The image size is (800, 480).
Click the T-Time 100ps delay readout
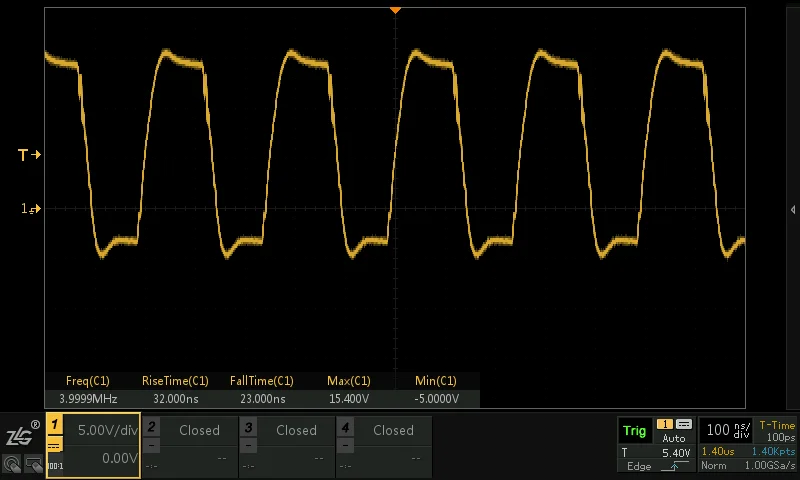coord(777,431)
